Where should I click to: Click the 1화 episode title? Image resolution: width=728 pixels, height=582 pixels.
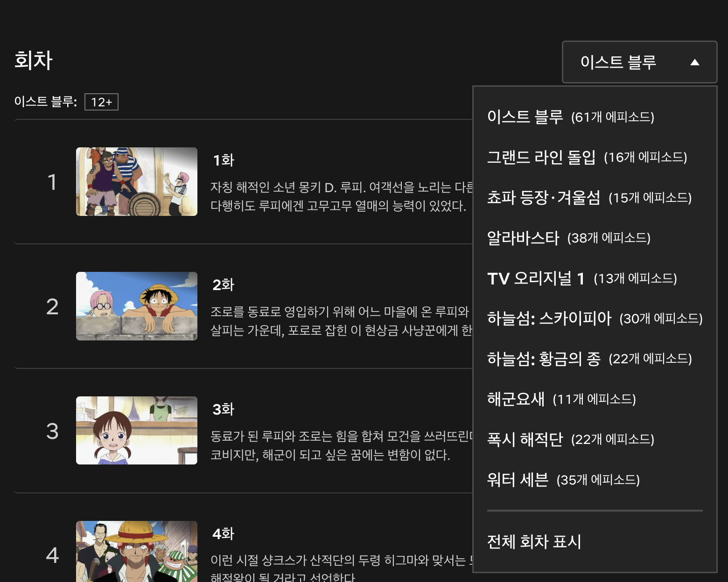[x=224, y=160]
